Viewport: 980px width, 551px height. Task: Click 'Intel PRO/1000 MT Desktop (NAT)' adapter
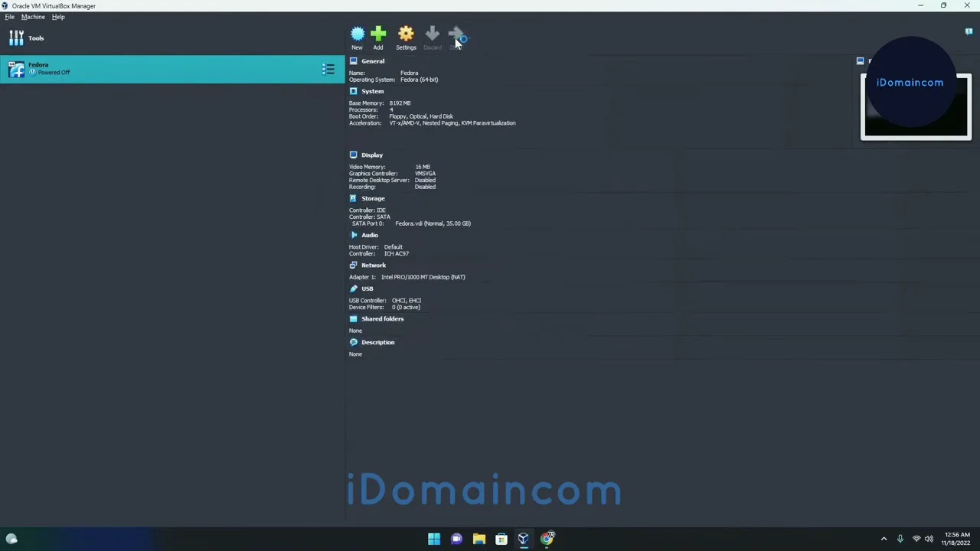coord(423,277)
